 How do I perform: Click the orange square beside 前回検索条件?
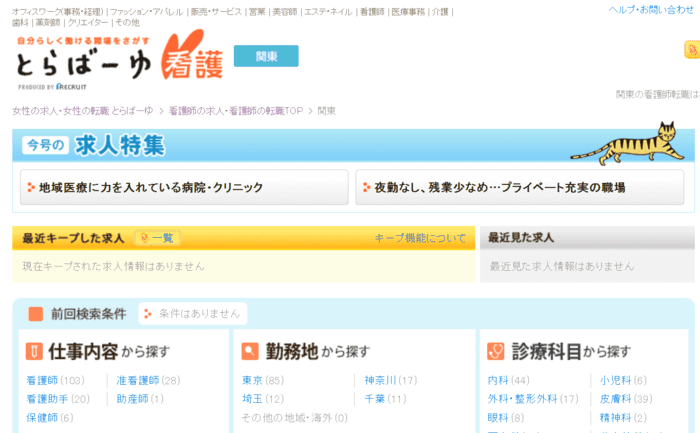(36, 314)
